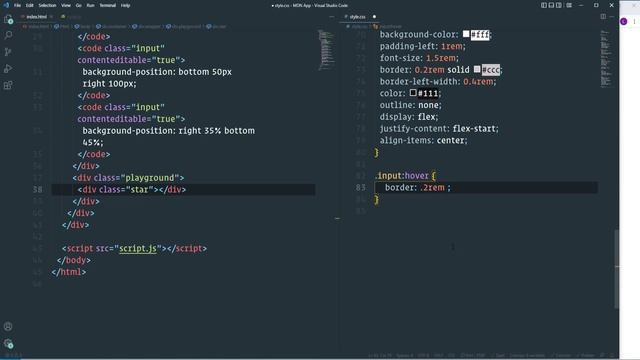Open the Explorer view in activity bar
Viewport: 640px width, 360px height.
(8, 19)
